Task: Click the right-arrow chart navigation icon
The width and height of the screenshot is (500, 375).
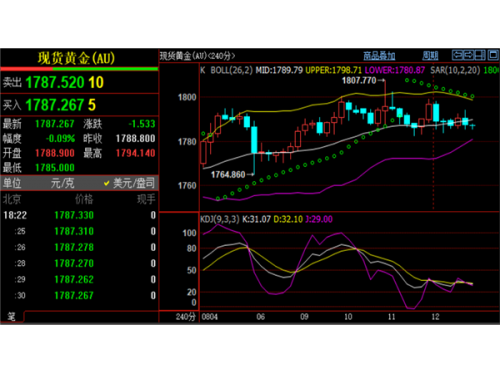Action: pyautogui.click(x=468, y=55)
